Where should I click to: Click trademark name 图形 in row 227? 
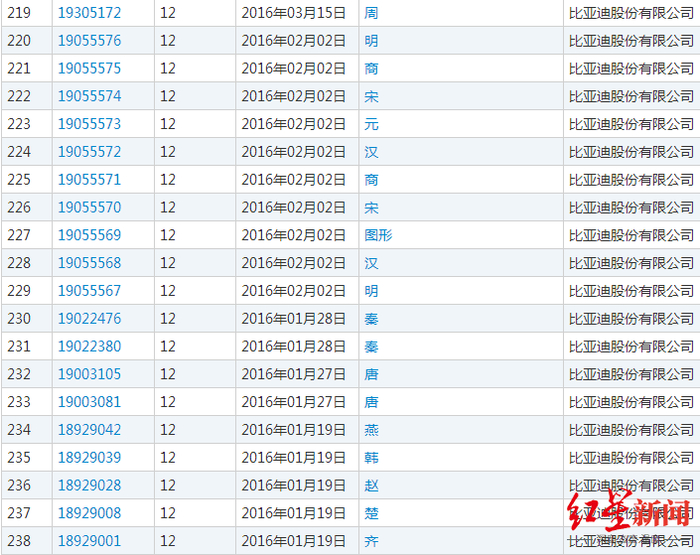(378, 235)
